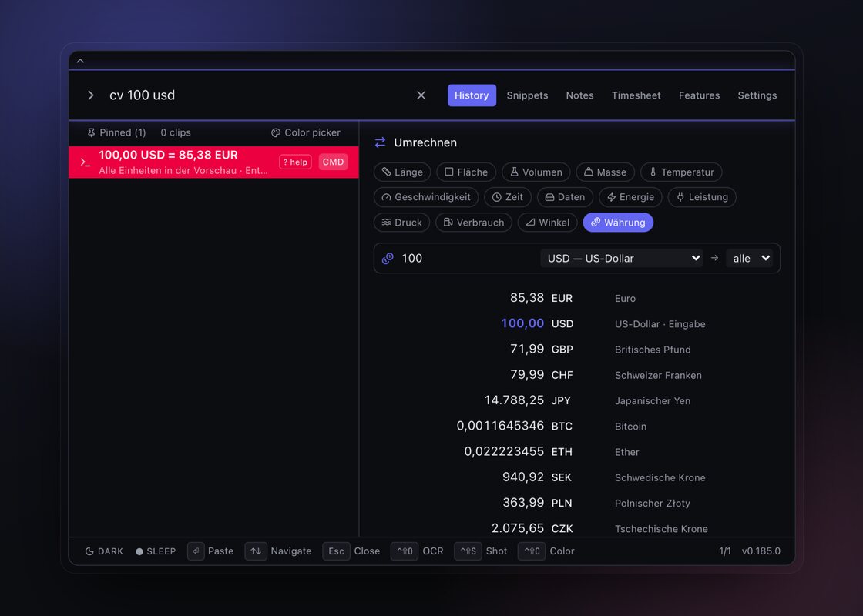This screenshot has width=863, height=616.
Task: Click the 0,0011645346 BTC conversion row
Action: point(577,427)
